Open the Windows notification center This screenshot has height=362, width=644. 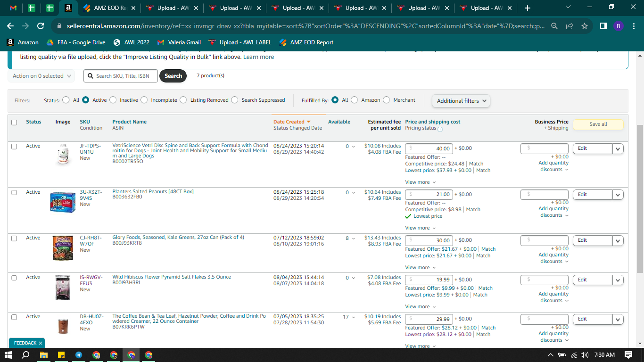coord(628,355)
